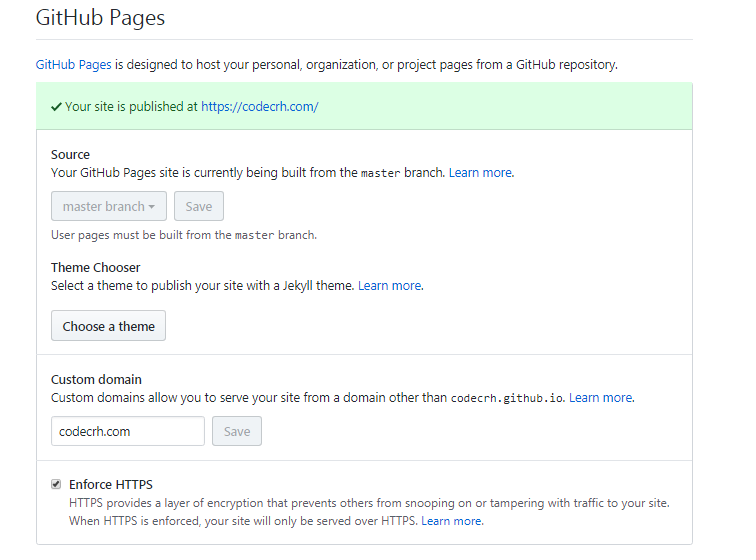Viewport: 756px width, 560px height.
Task: Focus the custom domain input field
Action: (x=127, y=431)
